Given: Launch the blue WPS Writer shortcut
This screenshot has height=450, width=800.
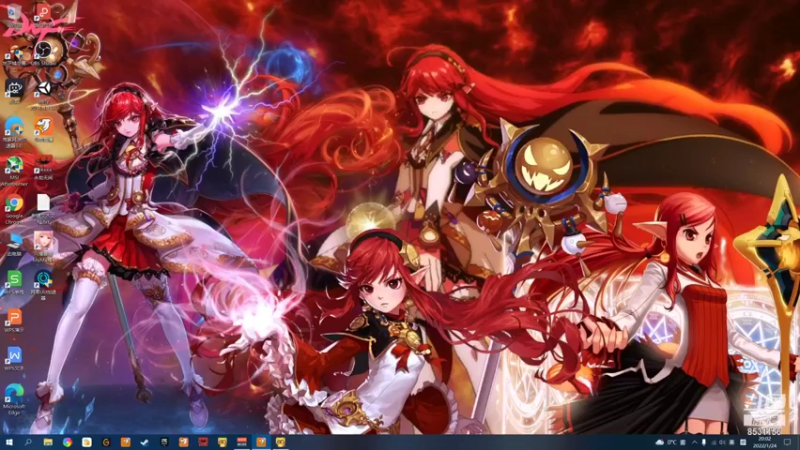Looking at the screenshot, I should (x=14, y=358).
